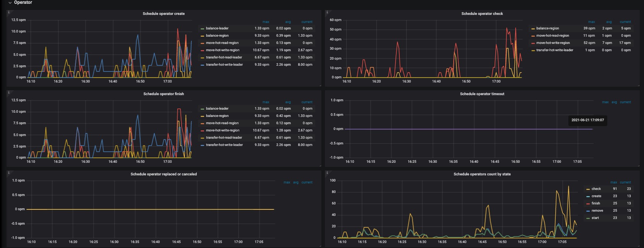
Task: Sort Schedule operator finish legend by max
Action: (x=266, y=102)
